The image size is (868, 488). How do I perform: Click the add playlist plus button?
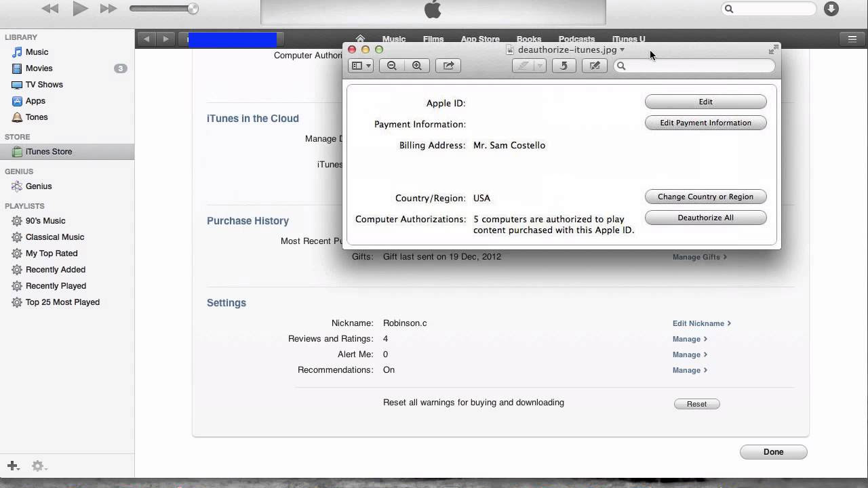[x=12, y=466]
